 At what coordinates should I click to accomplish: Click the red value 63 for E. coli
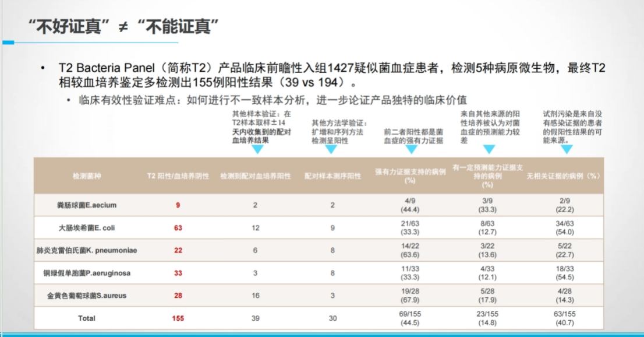(x=178, y=227)
